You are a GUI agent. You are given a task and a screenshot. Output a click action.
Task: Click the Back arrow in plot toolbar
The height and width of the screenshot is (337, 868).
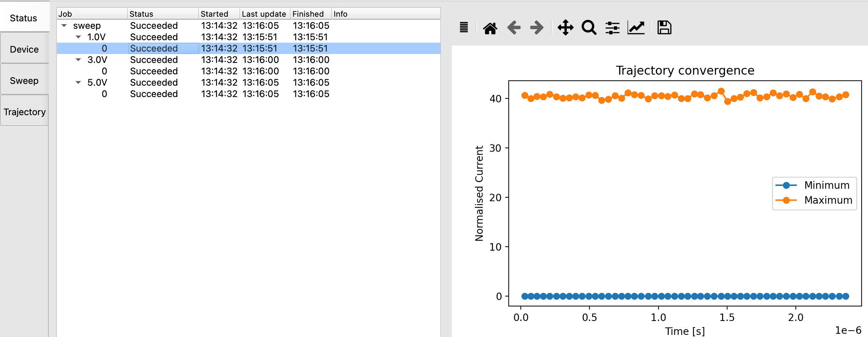pyautogui.click(x=514, y=28)
